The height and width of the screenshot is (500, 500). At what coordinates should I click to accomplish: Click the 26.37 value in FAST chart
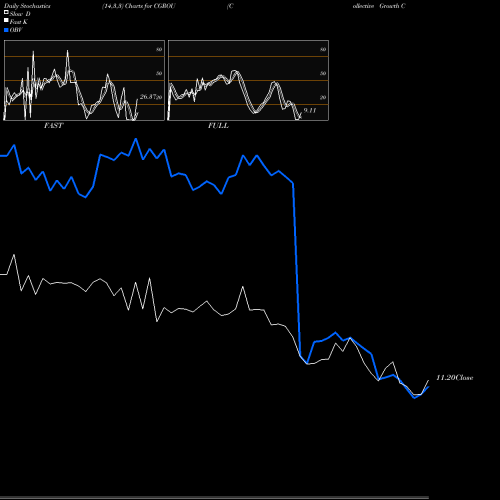coord(148,97)
